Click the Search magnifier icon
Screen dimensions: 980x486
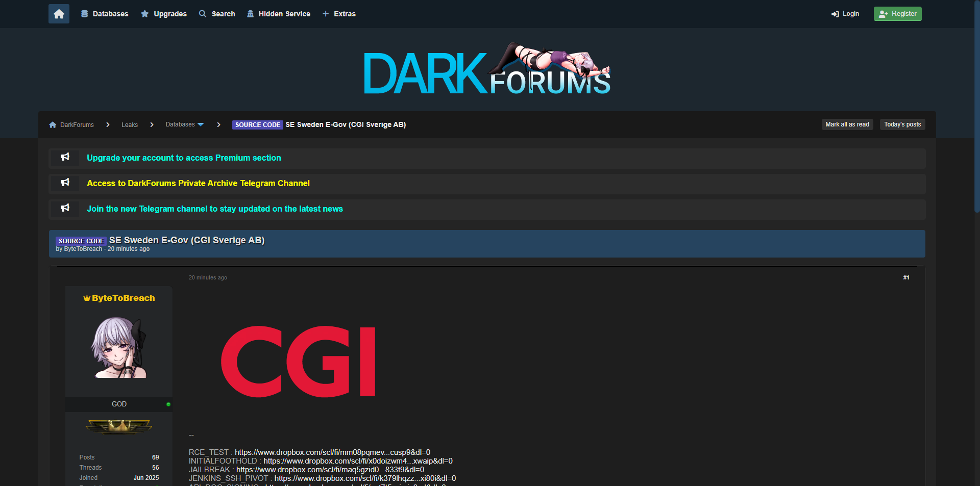[203, 14]
